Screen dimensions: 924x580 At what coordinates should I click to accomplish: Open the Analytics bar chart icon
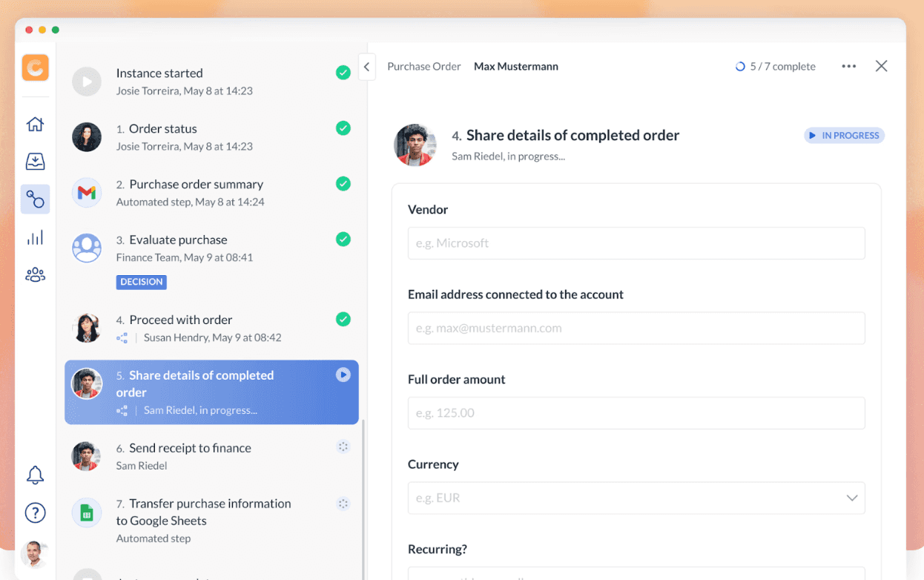(35, 237)
